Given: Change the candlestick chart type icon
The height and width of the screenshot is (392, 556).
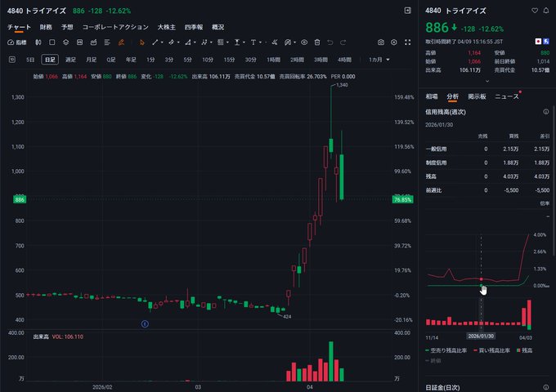Looking at the screenshot, I should tap(38, 42).
